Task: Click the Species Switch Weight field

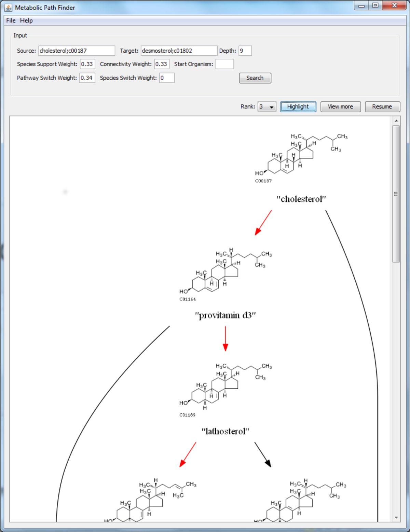Action: click(x=166, y=78)
